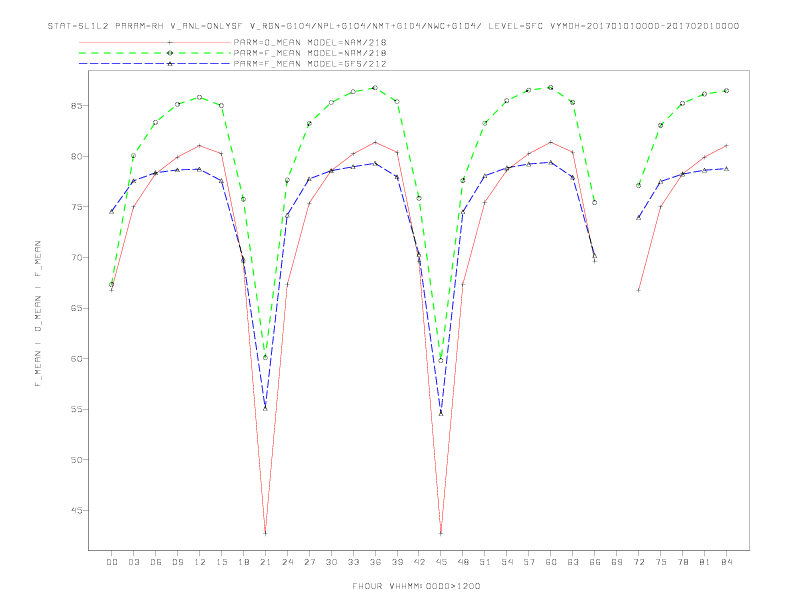Image resolution: width=792 pixels, height=612 pixels.
Task: Click x-axis tick label 81
Action: (705, 562)
